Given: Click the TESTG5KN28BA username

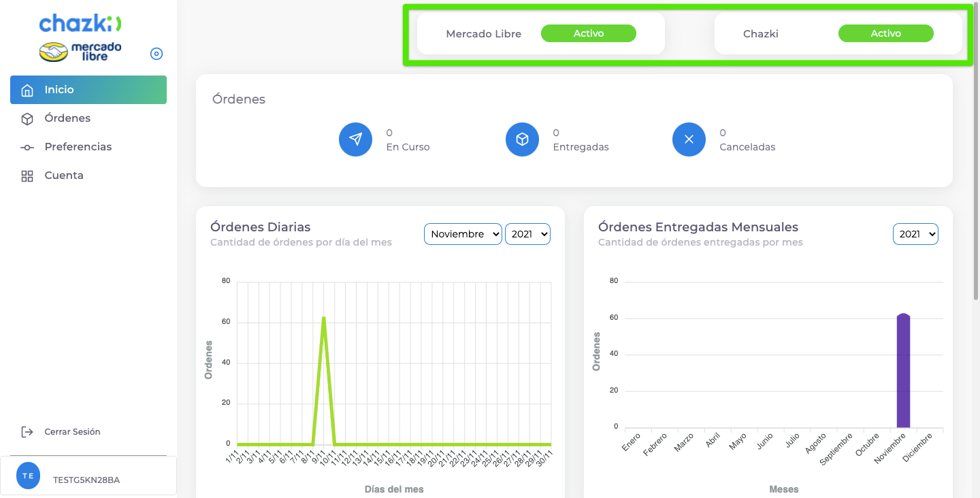Looking at the screenshot, I should [x=86, y=480].
